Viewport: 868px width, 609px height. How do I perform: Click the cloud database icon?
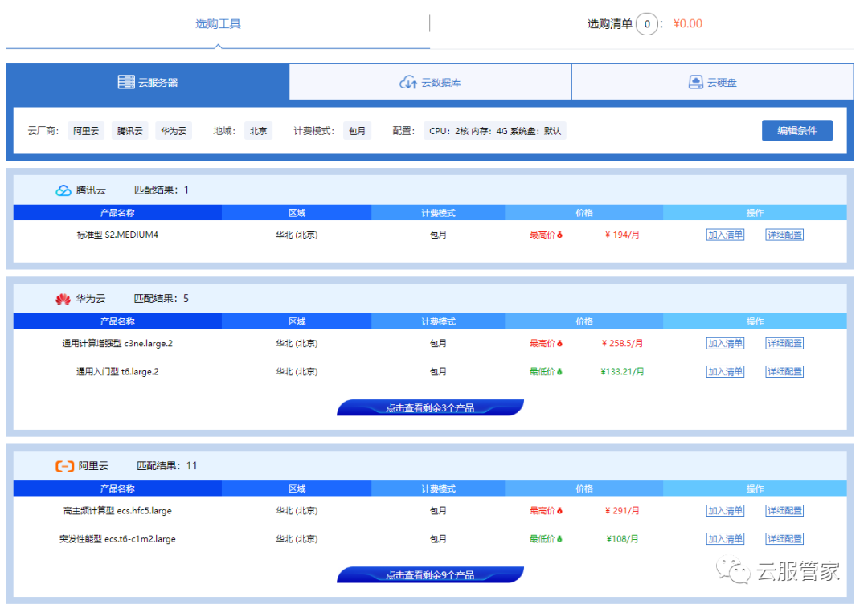click(x=408, y=82)
